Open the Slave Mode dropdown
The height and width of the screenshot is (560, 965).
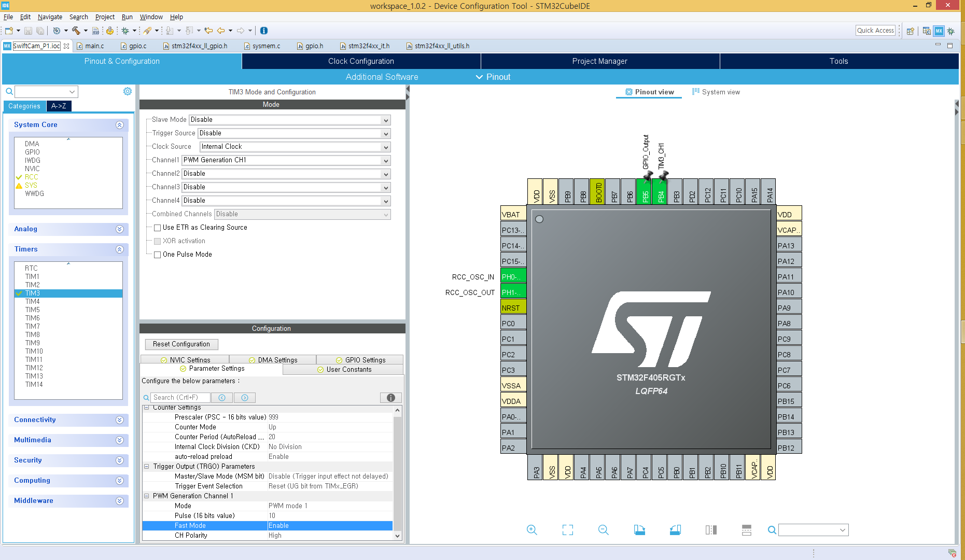coord(289,120)
